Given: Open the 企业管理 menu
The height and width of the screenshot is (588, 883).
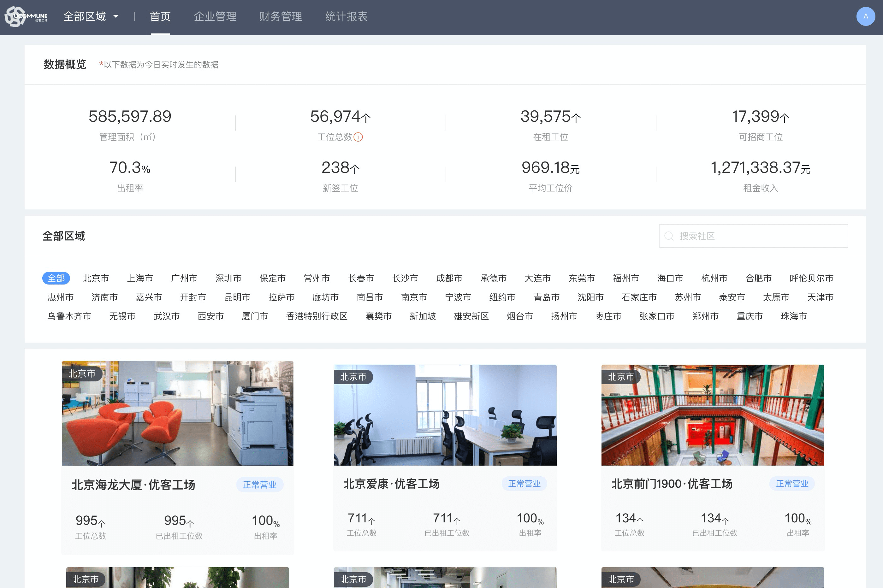Looking at the screenshot, I should tap(215, 16).
